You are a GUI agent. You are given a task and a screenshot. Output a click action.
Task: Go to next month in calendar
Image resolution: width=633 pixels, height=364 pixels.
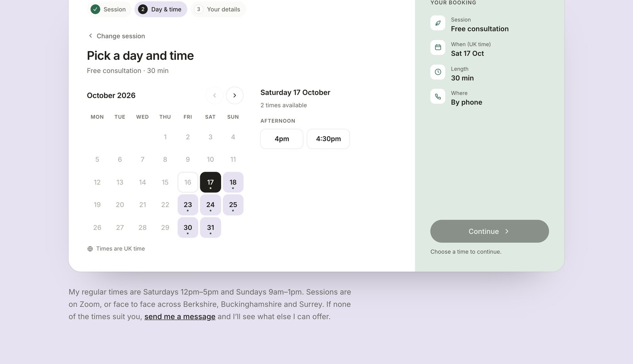[235, 95]
